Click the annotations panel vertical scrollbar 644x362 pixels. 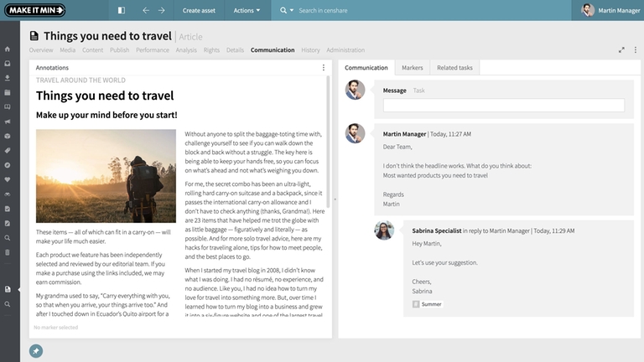tap(328, 142)
